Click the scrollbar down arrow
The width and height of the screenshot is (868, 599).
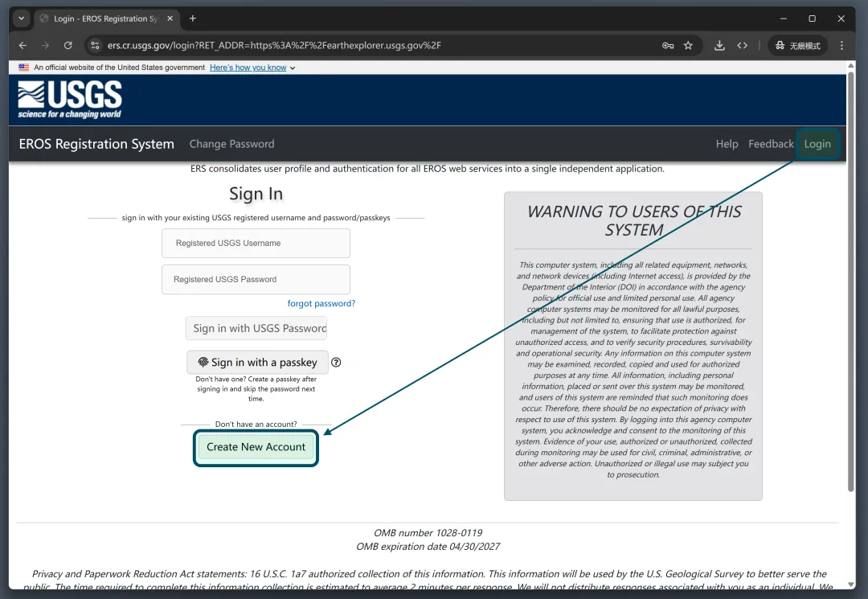coord(851,585)
